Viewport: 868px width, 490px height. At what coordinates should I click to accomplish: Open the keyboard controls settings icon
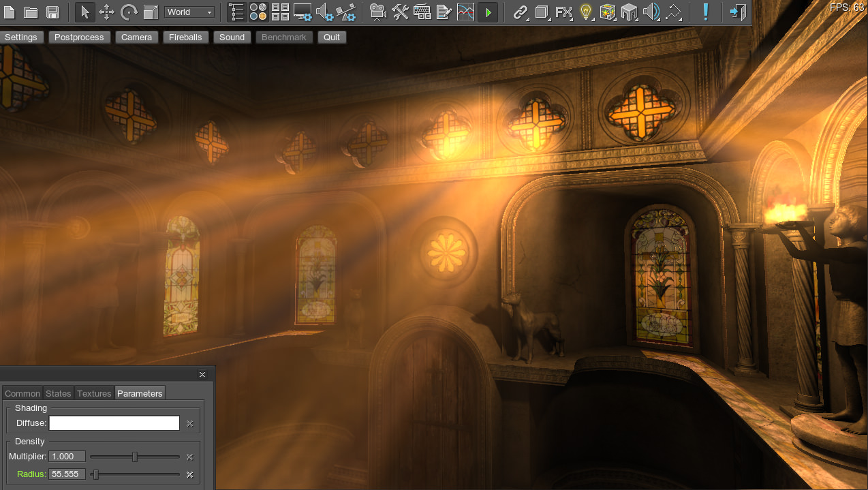422,12
